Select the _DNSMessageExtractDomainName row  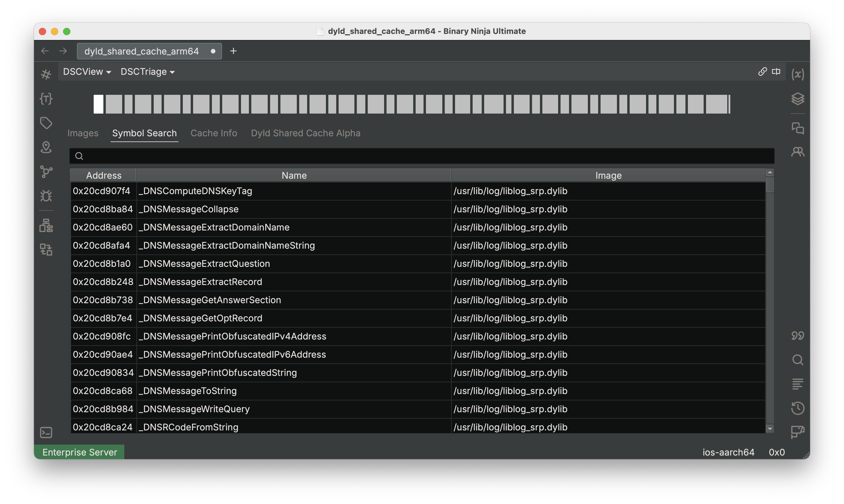point(417,227)
